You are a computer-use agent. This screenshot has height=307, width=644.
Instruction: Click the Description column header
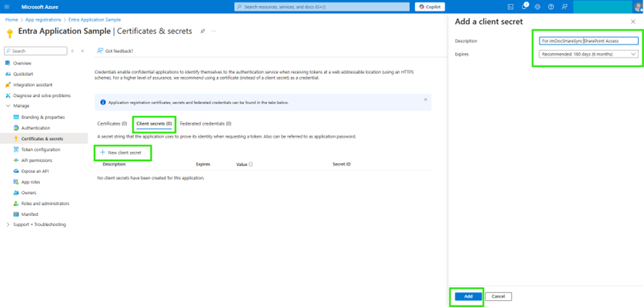pos(114,164)
